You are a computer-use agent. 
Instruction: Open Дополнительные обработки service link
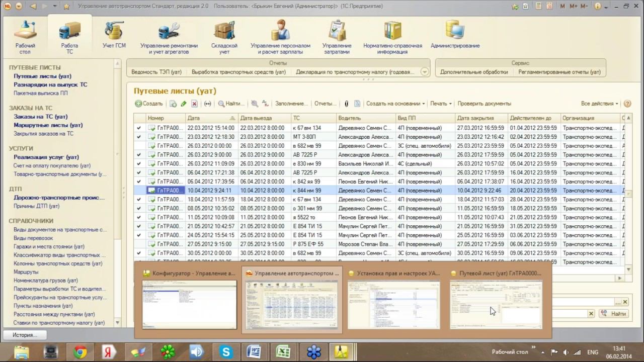[474, 72]
